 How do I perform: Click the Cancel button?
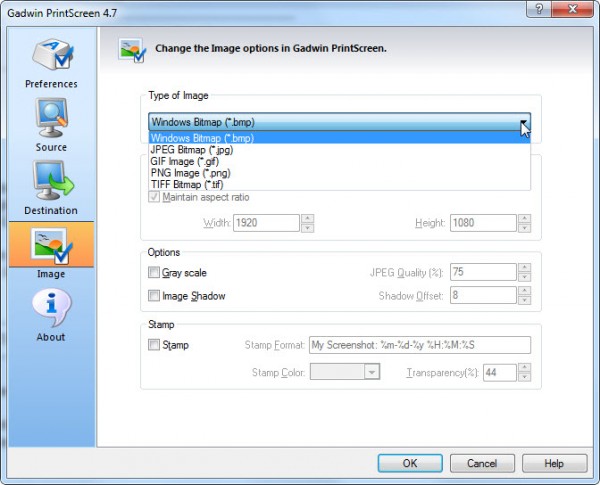click(481, 464)
